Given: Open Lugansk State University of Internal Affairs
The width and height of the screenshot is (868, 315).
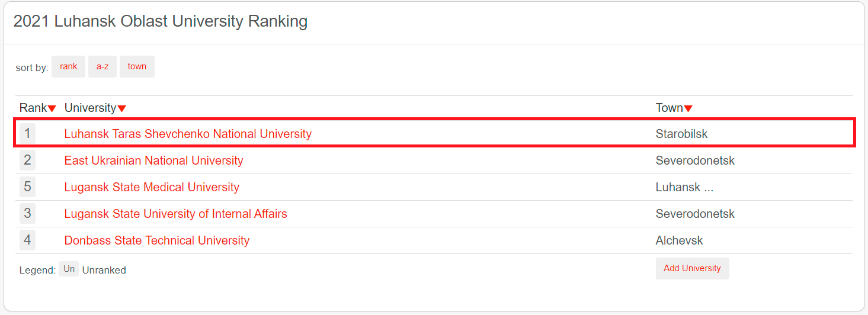Looking at the screenshot, I should point(175,214).
